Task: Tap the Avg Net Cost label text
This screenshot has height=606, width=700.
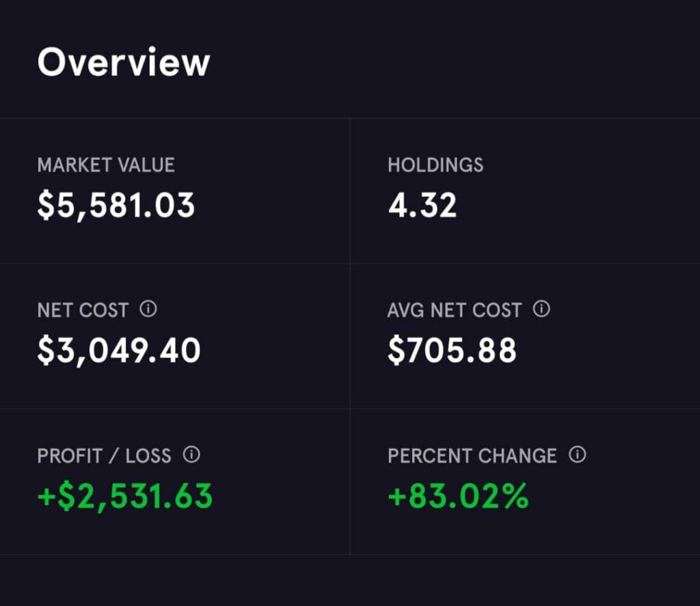Action: 454,310
